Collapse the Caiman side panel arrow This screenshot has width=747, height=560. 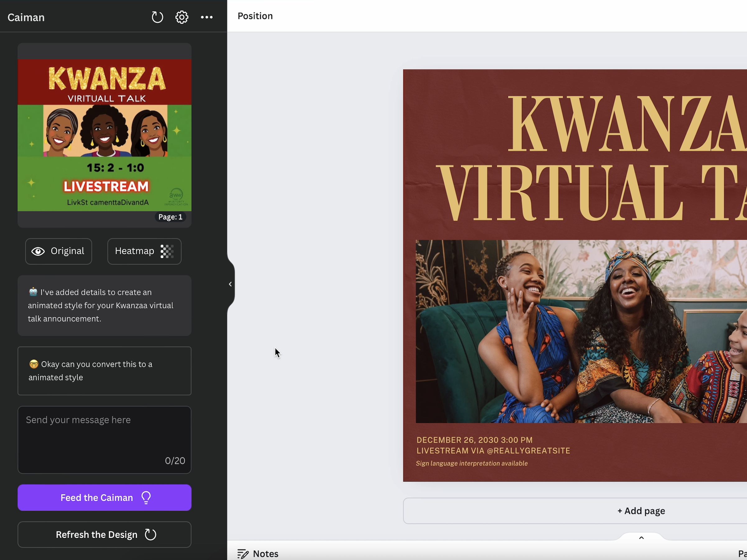click(x=230, y=284)
